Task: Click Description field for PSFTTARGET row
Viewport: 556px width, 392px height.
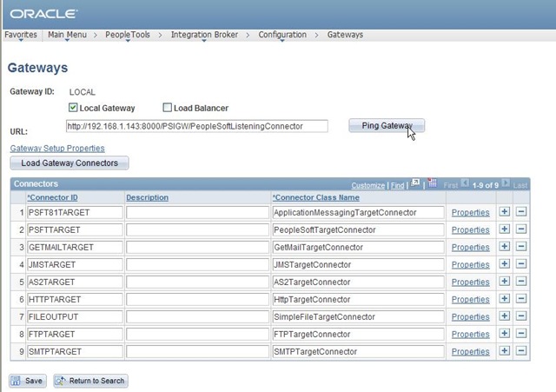Action: (197, 229)
